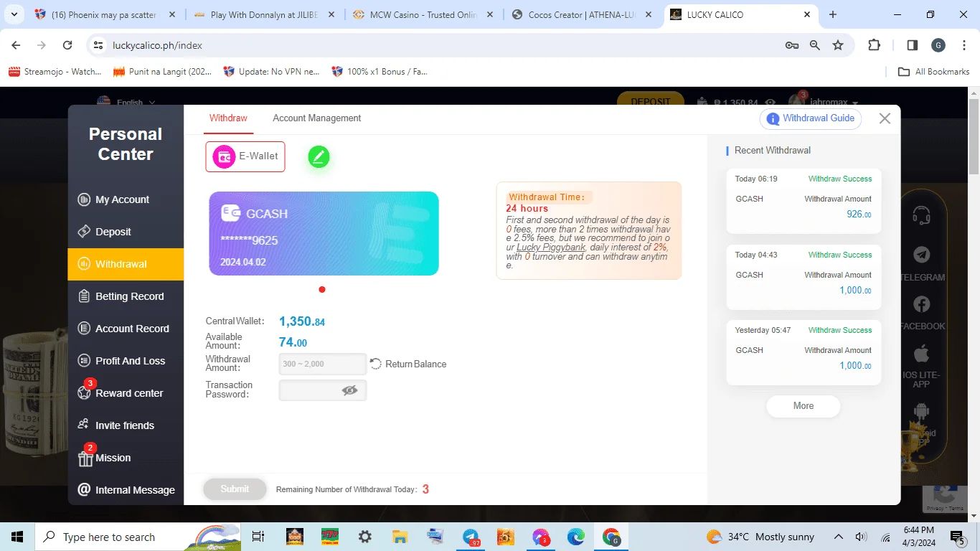The height and width of the screenshot is (551, 980).
Task: Click the green edit pencil icon
Action: point(319,156)
